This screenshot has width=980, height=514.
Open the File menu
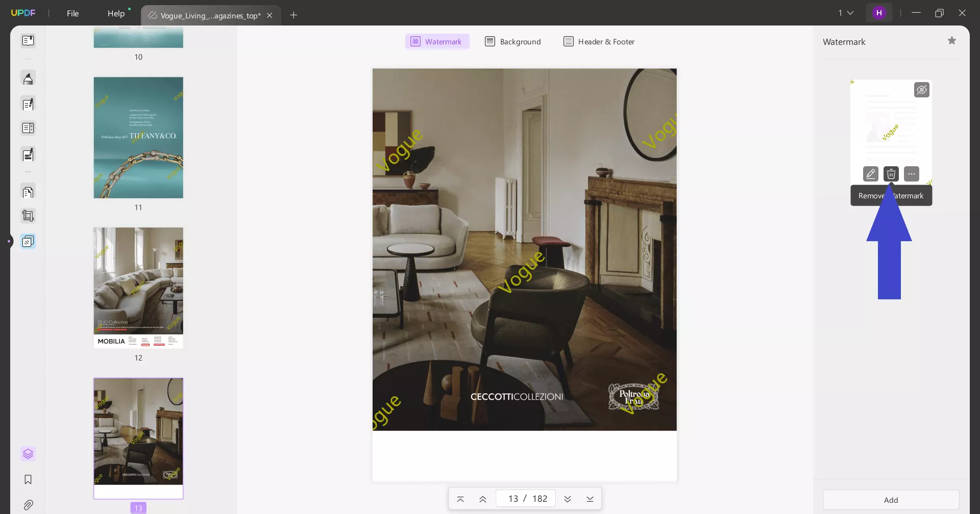(x=73, y=13)
